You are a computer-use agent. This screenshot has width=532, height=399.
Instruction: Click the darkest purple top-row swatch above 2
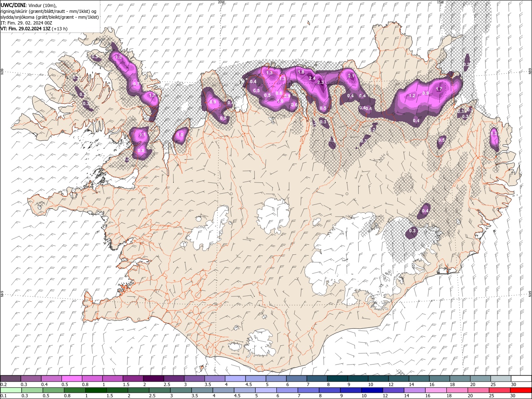(153, 379)
